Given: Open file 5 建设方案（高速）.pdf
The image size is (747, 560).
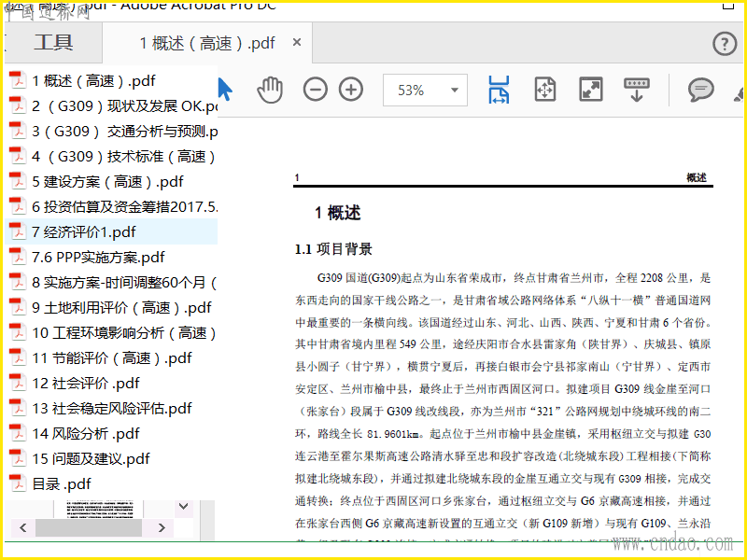Looking at the screenshot, I should pyautogui.click(x=107, y=182).
